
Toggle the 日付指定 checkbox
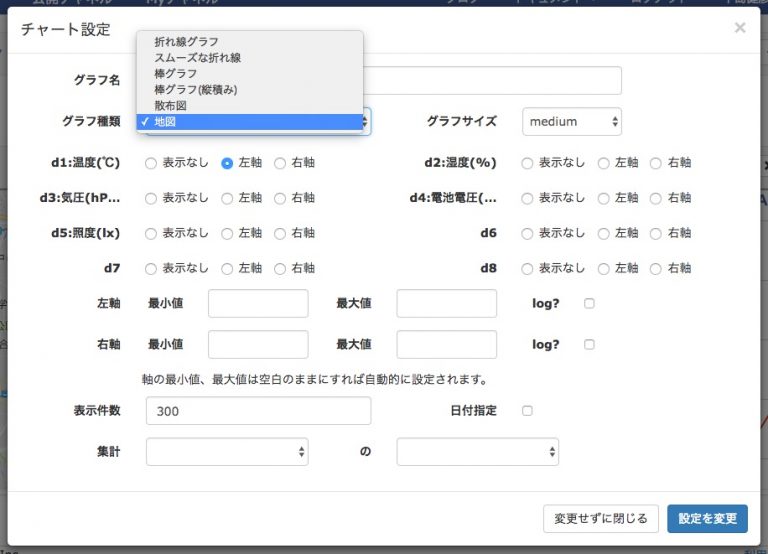pyautogui.click(x=527, y=410)
